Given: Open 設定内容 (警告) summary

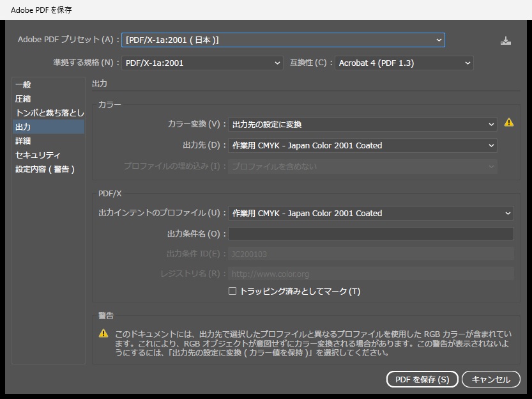Looking at the screenshot, I should coord(49,169).
